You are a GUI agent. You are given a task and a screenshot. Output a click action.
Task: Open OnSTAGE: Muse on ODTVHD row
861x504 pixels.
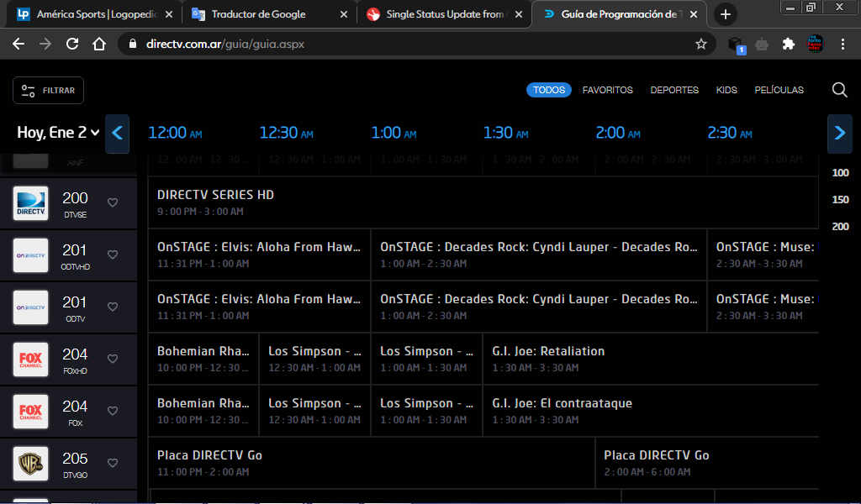click(x=763, y=255)
